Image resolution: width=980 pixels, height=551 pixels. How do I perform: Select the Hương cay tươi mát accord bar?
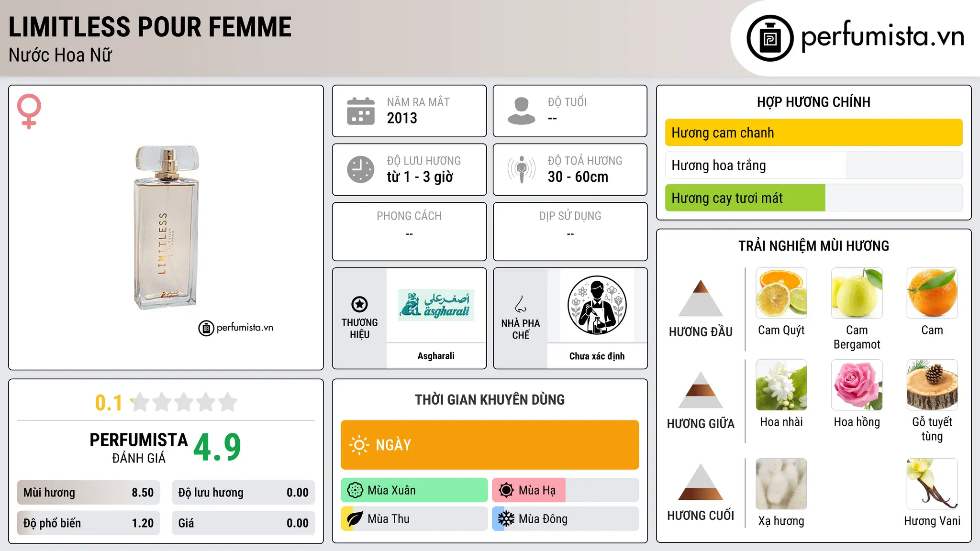(813, 198)
